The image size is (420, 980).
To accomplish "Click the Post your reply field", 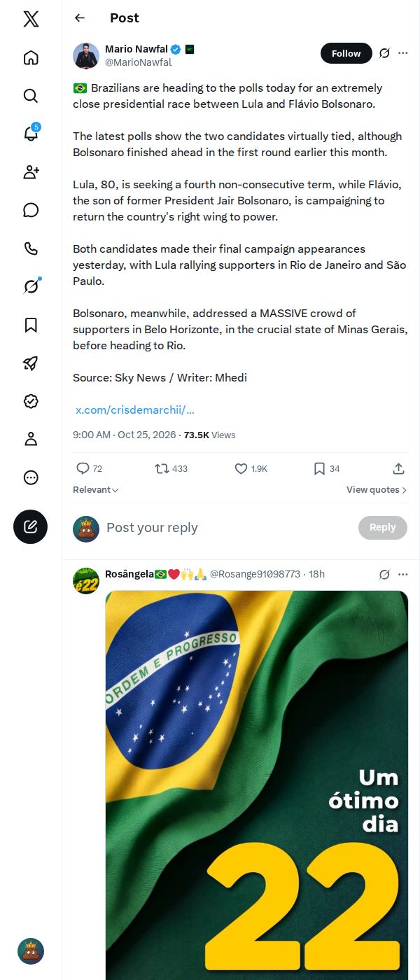I will [227, 528].
